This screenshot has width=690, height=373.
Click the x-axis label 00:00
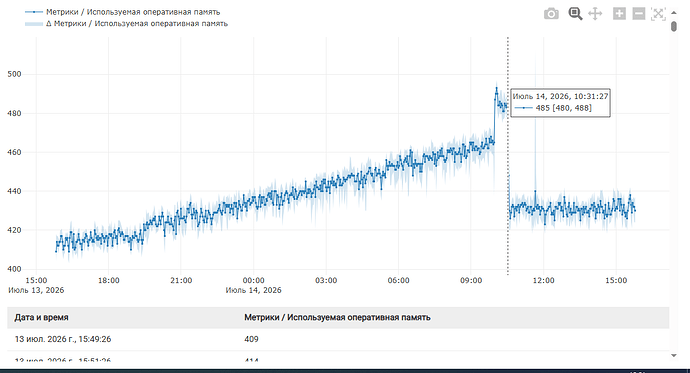coord(253,280)
